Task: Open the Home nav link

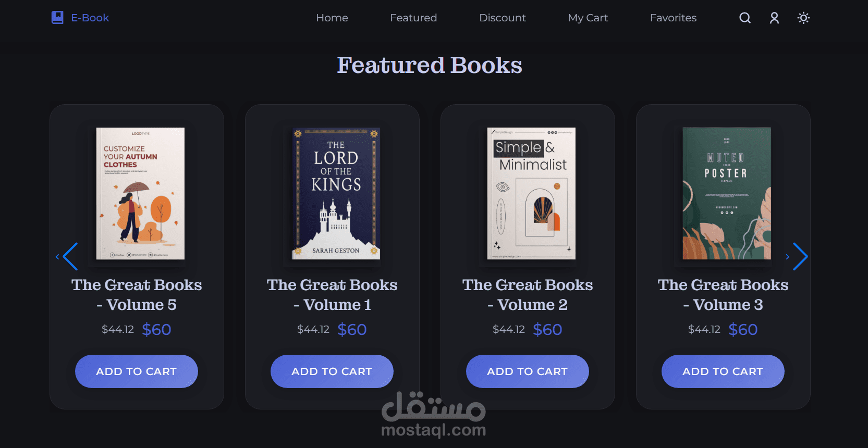Action: (332, 18)
